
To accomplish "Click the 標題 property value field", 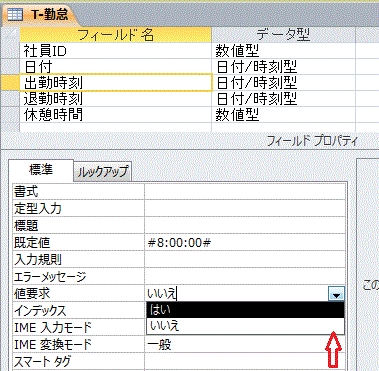I will (245, 225).
